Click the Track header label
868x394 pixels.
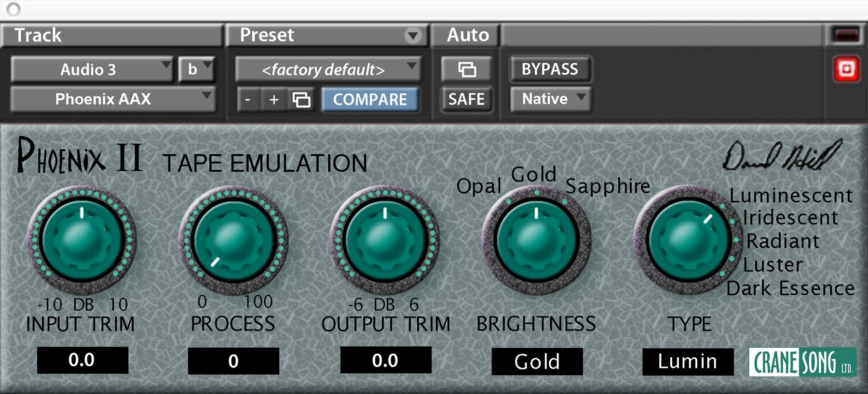point(38,35)
